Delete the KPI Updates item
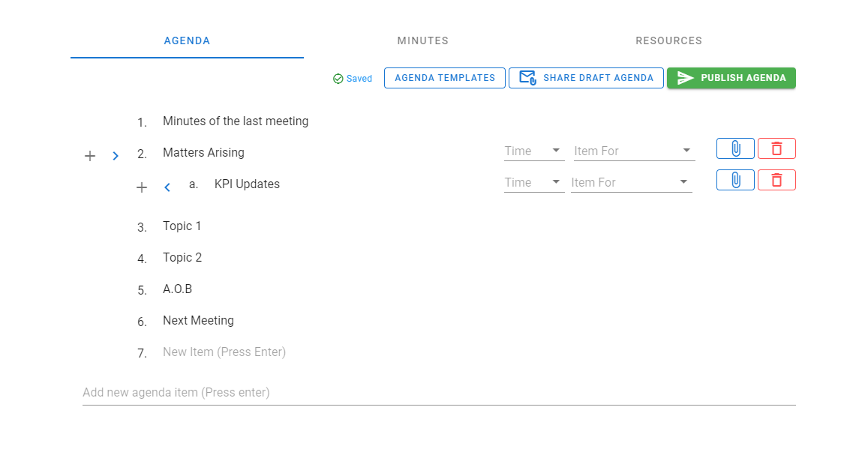The image size is (868, 461). click(x=776, y=180)
